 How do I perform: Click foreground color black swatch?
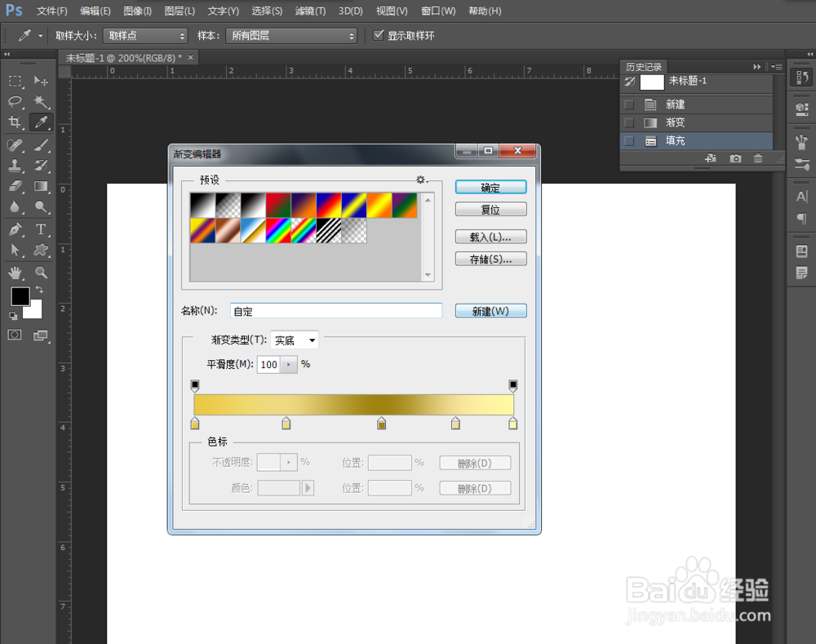pyautogui.click(x=20, y=296)
